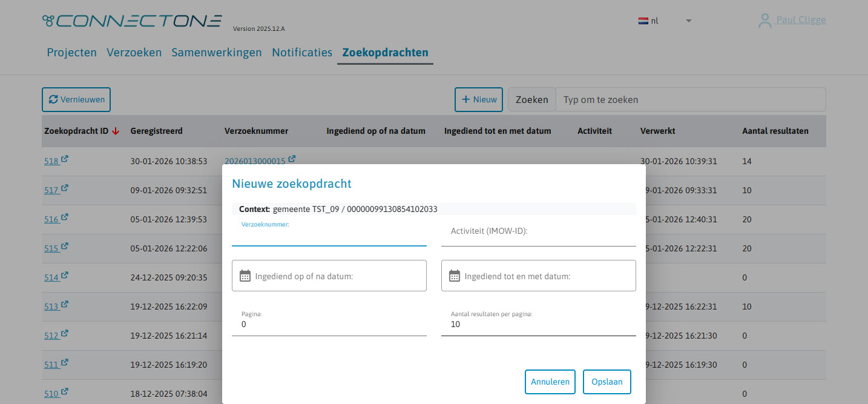
Task: Expand the language selector dropdown
Action: coord(688,21)
